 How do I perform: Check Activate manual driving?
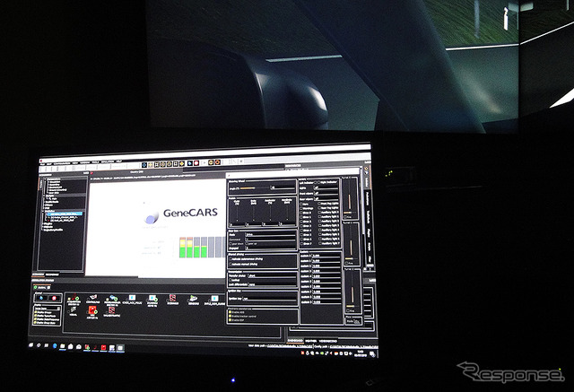230,264
